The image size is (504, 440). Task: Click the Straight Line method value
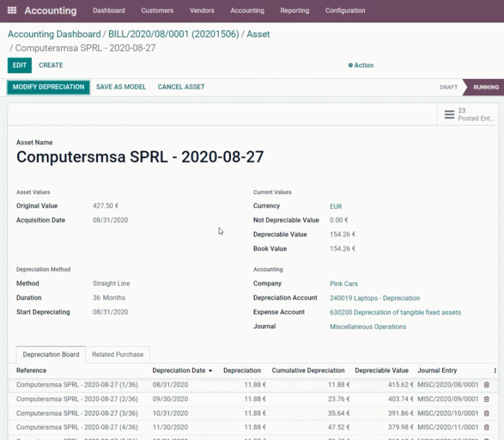111,283
